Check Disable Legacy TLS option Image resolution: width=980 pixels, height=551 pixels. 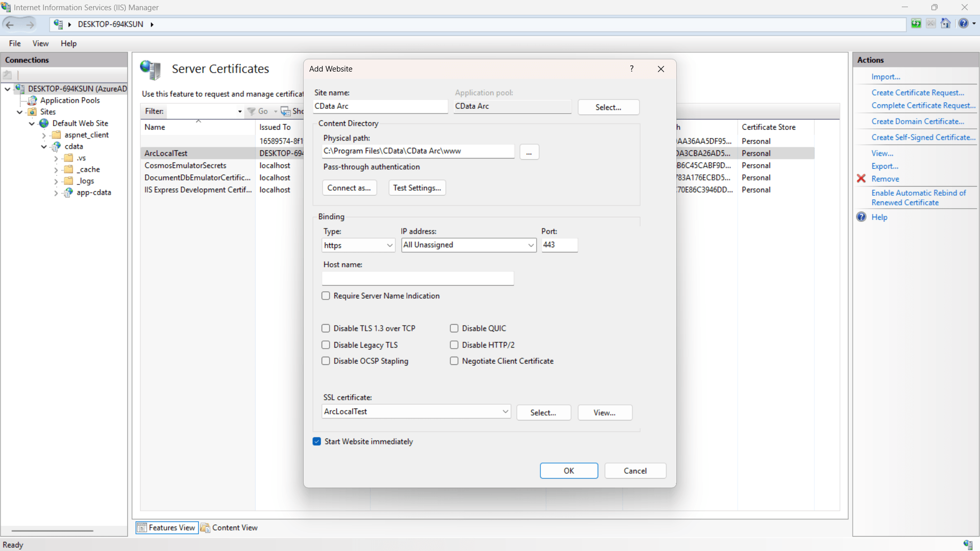tap(326, 345)
